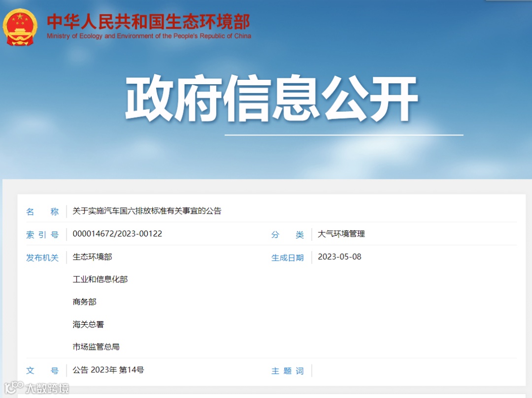Click document number 公告 2023年 第14号
The width and height of the screenshot is (532, 398).
(x=108, y=370)
